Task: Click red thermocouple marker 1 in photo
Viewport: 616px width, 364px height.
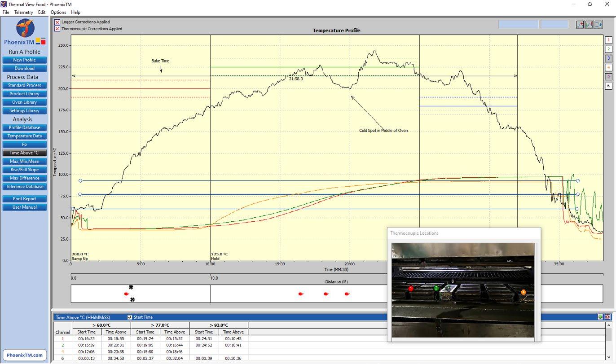Action: [411, 288]
